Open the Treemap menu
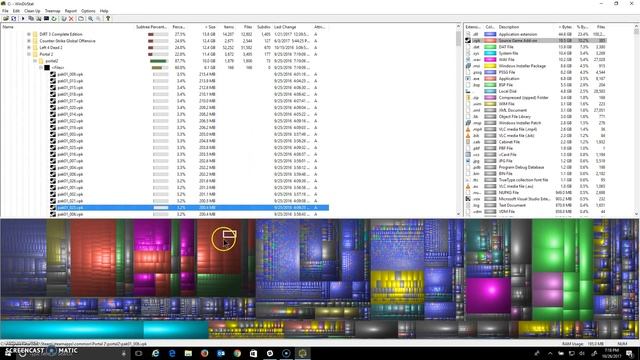Screen dimensions: 640x360 (52, 11)
